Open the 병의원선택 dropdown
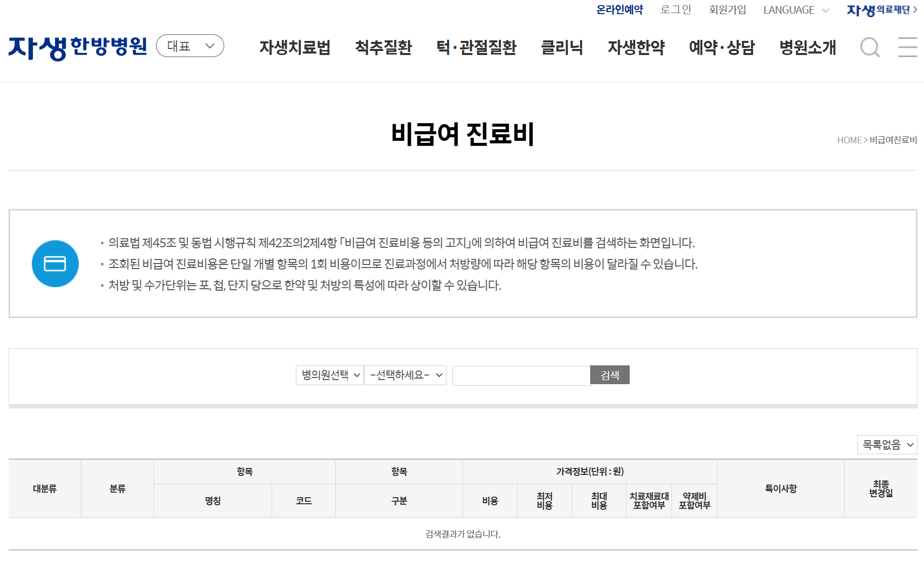924x585 pixels. [329, 375]
